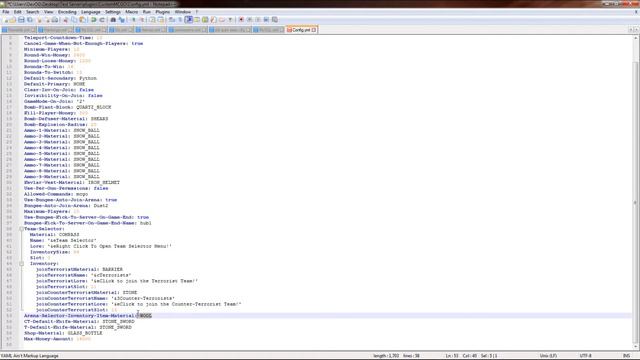
Task: Open the View menu
Action: (x=49, y=12)
